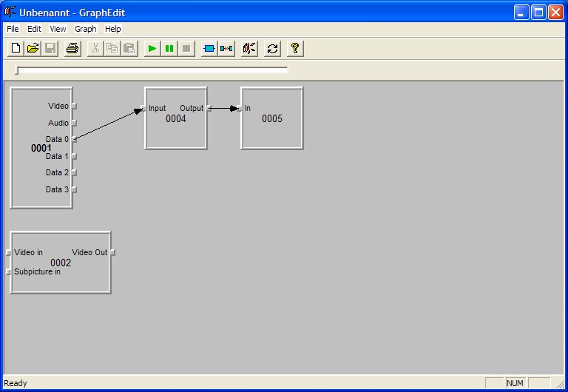Select the Data 0 pin on filter 0001

[74, 139]
